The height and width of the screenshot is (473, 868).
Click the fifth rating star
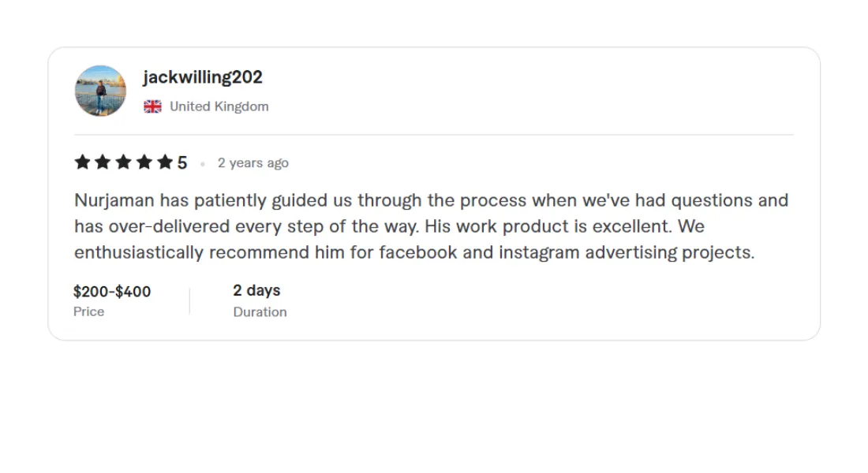pyautogui.click(x=164, y=162)
